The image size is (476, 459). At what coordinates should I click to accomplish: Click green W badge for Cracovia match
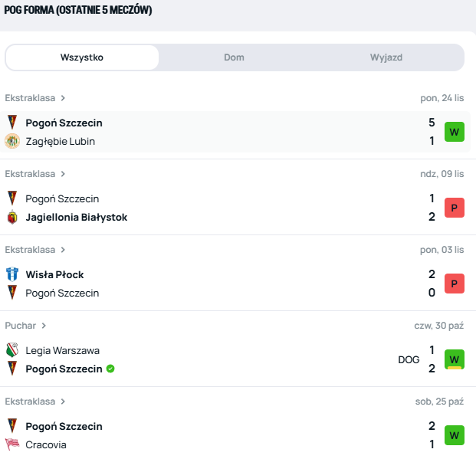(x=455, y=435)
